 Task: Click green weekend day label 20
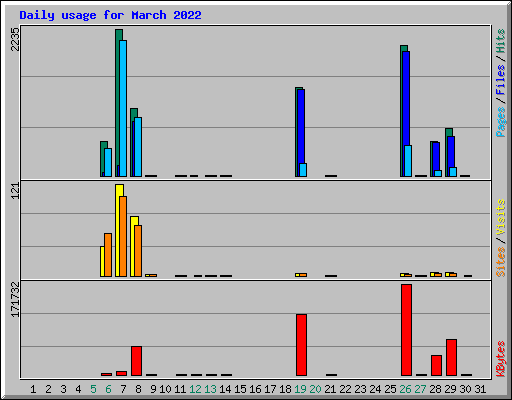(315, 389)
